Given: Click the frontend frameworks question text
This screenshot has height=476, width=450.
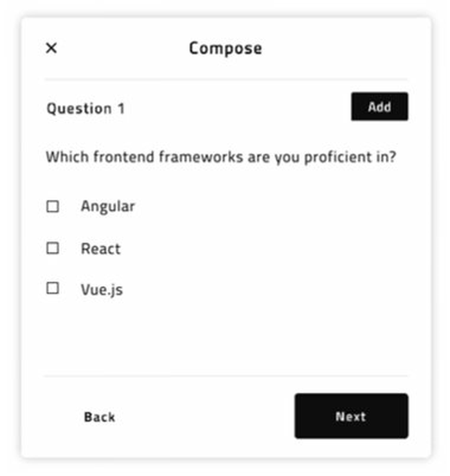Looking at the screenshot, I should click(x=221, y=157).
